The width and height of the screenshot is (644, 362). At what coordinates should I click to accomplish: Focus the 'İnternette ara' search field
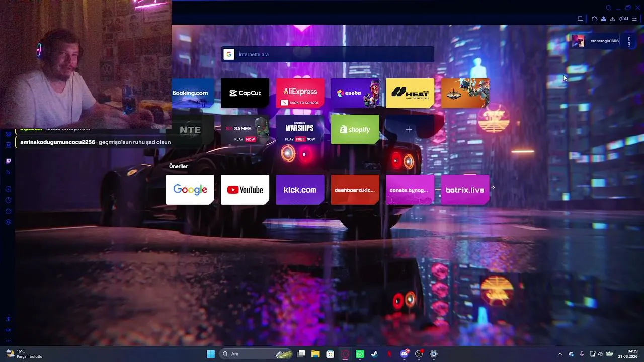click(328, 54)
